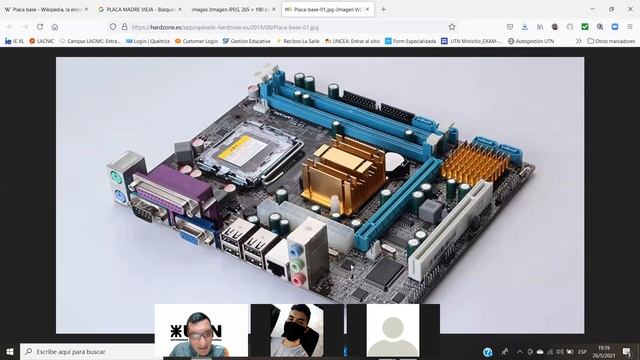Open the IE XL bookmark
The height and width of the screenshot is (360, 640).
coord(14,41)
